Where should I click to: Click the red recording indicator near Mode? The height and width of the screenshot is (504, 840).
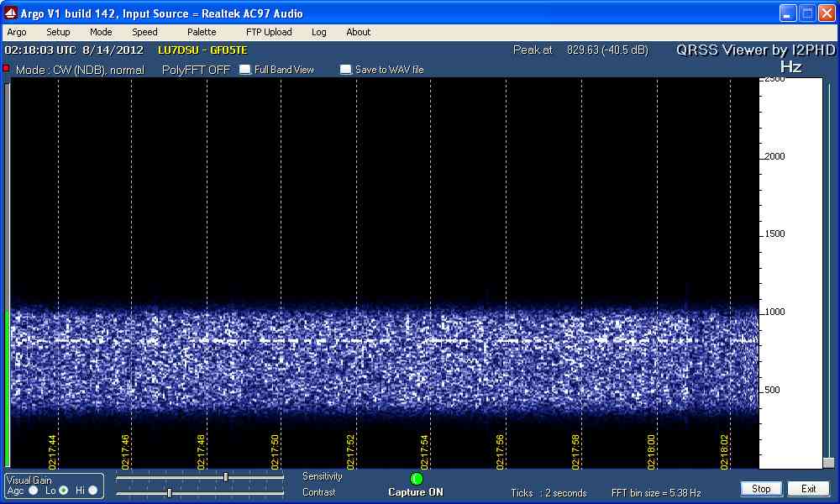(7, 69)
